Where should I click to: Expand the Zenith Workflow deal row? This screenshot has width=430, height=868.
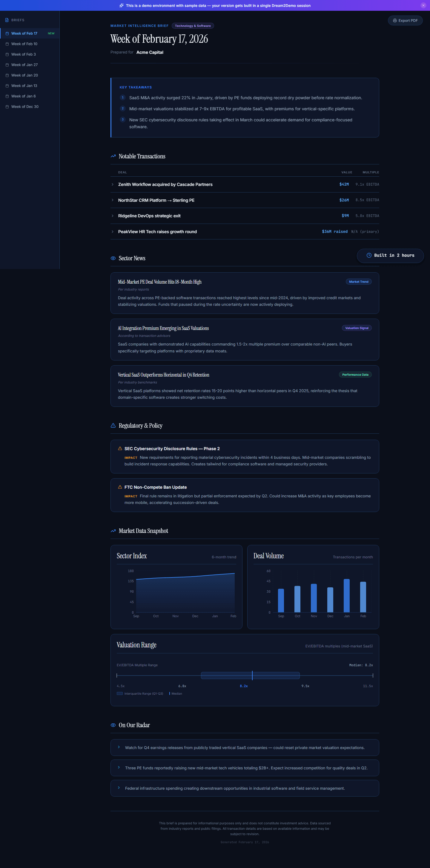coord(245,184)
